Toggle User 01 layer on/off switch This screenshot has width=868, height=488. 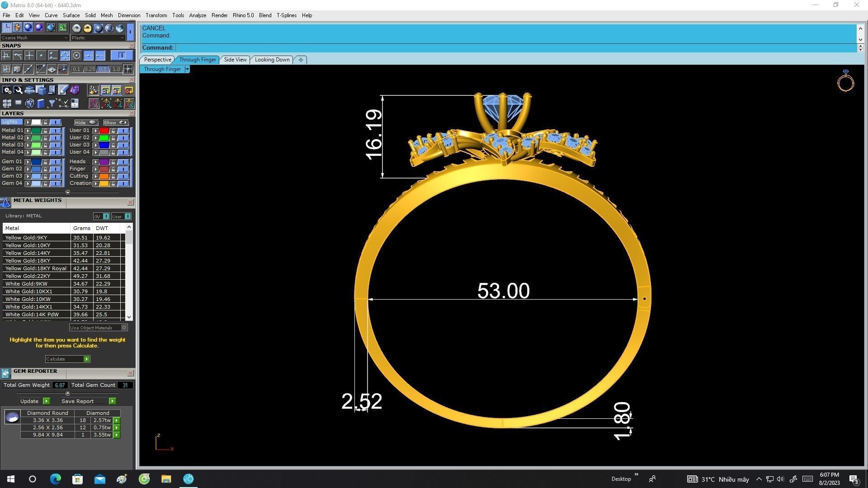point(123,131)
